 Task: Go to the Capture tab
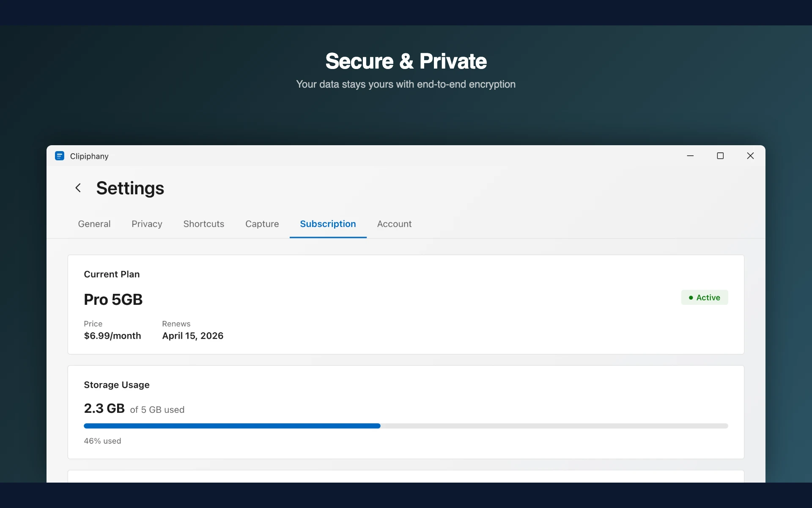262,224
